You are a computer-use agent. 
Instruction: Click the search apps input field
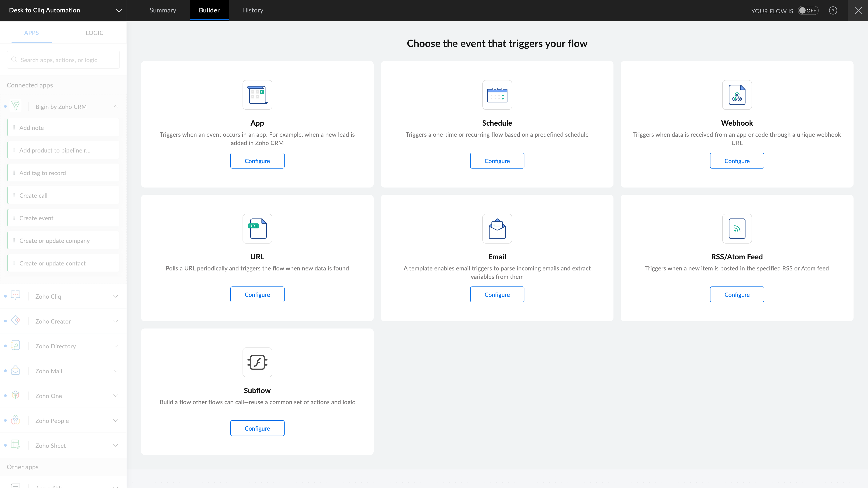[x=67, y=60]
